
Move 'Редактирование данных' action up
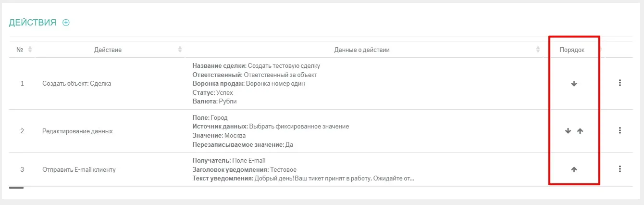[x=580, y=131]
